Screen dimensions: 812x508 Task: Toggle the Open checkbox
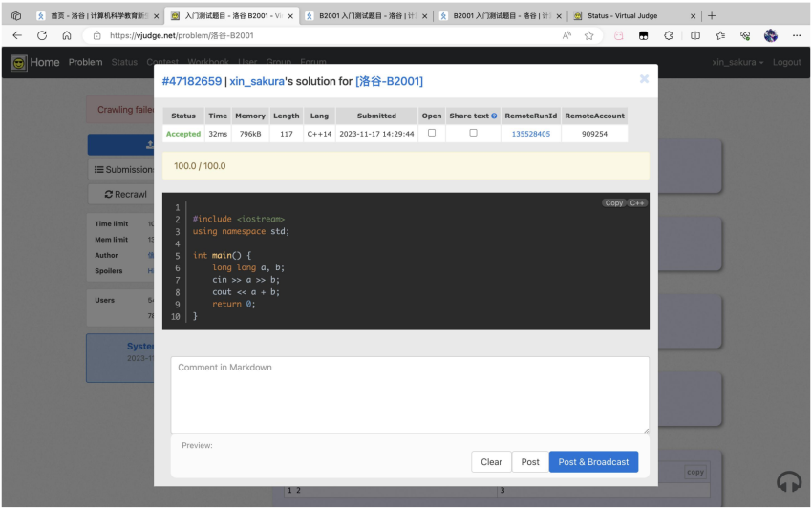(x=432, y=133)
